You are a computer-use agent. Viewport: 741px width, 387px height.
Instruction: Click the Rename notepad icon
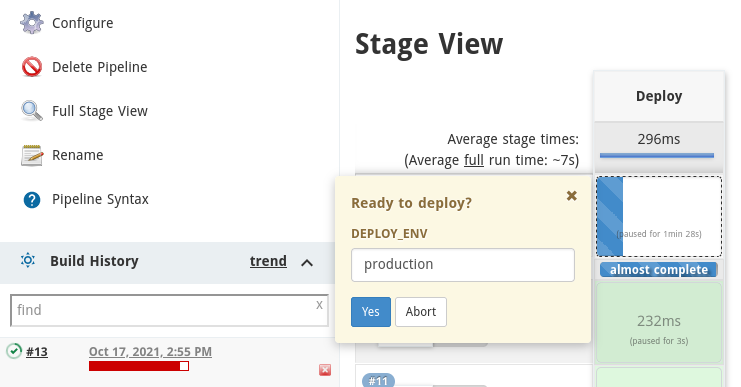[32, 155]
